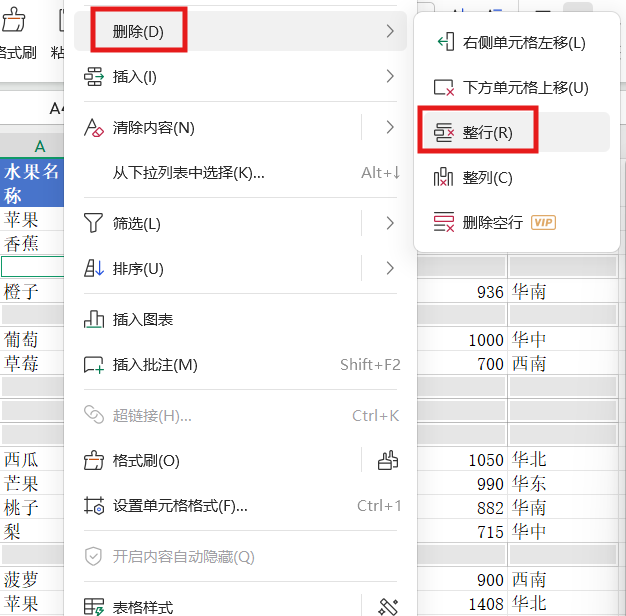Select the cell containing 936
The height and width of the screenshot is (616, 626).
pos(462,291)
